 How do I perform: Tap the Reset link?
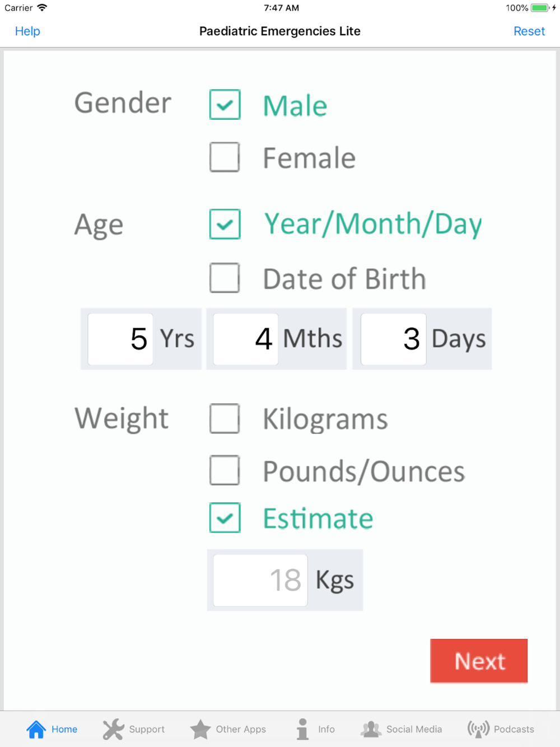coord(529,31)
